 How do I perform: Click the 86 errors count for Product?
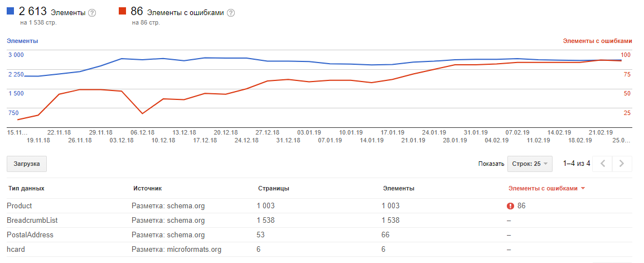coord(521,206)
